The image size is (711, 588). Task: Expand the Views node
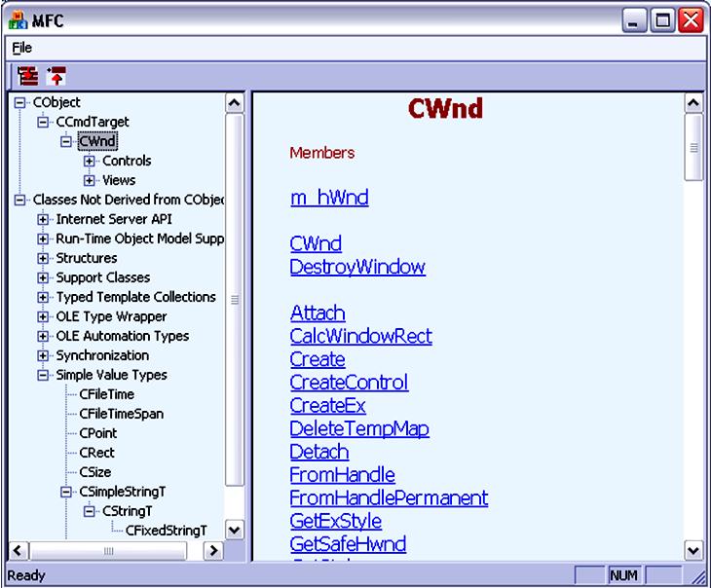coord(90,180)
